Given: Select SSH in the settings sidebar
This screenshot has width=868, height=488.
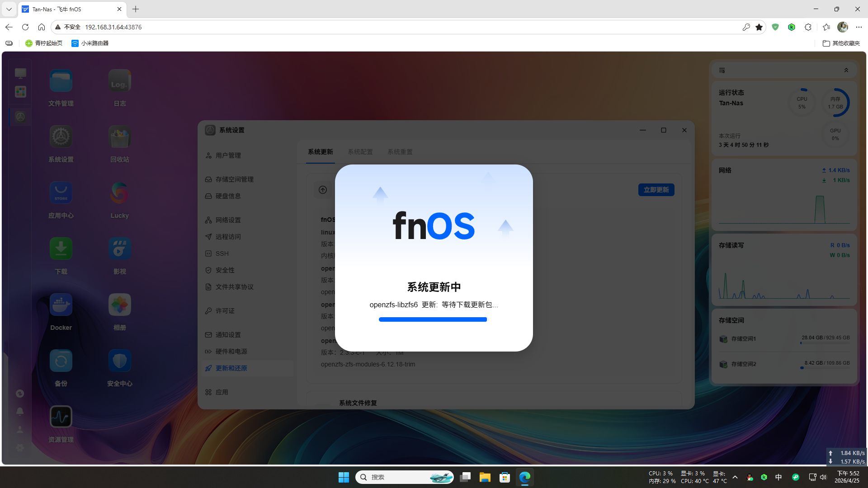Looking at the screenshot, I should coord(248,253).
